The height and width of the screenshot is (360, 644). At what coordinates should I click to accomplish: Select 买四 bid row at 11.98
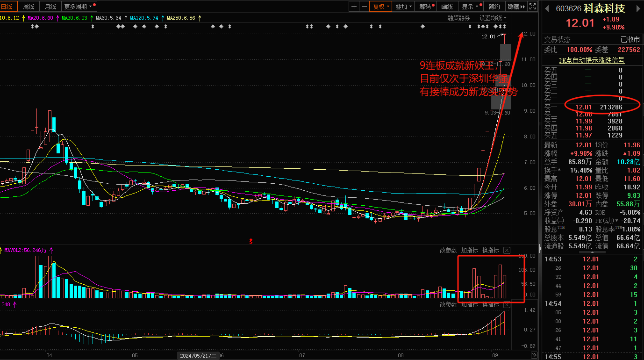coord(592,128)
